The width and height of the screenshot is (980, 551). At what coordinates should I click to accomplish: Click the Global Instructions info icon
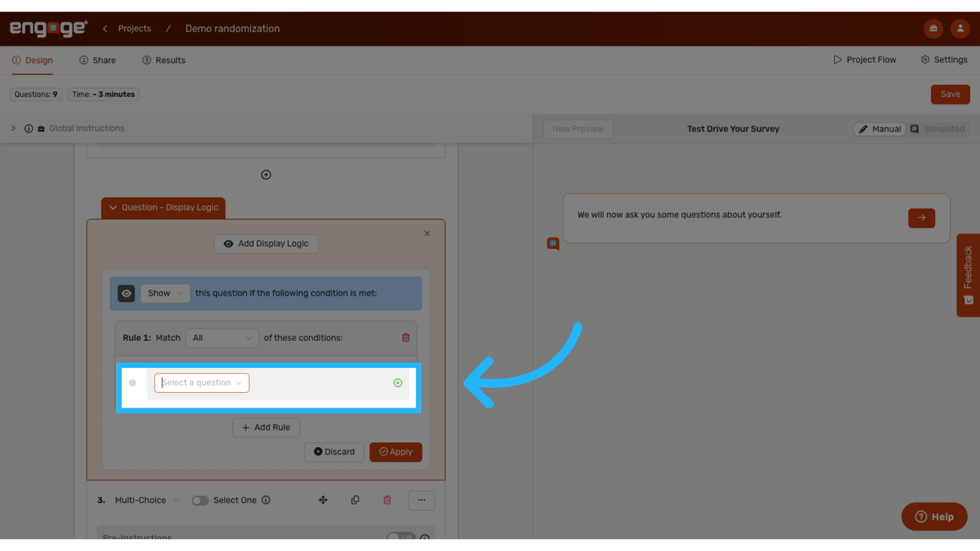pyautogui.click(x=29, y=129)
